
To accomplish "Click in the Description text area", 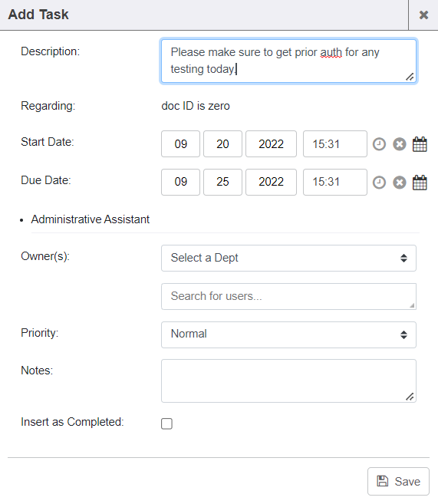I will click(288, 61).
